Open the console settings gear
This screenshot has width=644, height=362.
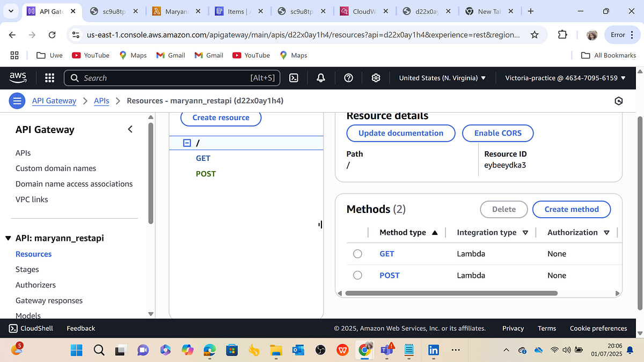point(376,78)
